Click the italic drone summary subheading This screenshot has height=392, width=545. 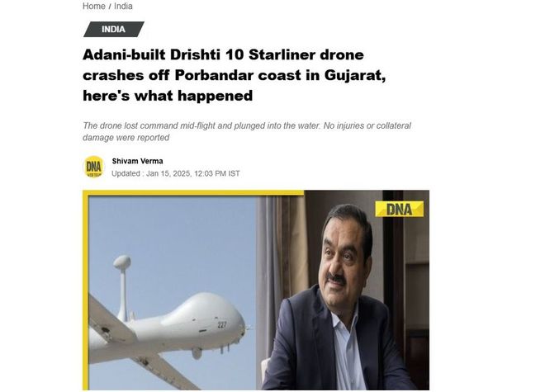(x=246, y=131)
